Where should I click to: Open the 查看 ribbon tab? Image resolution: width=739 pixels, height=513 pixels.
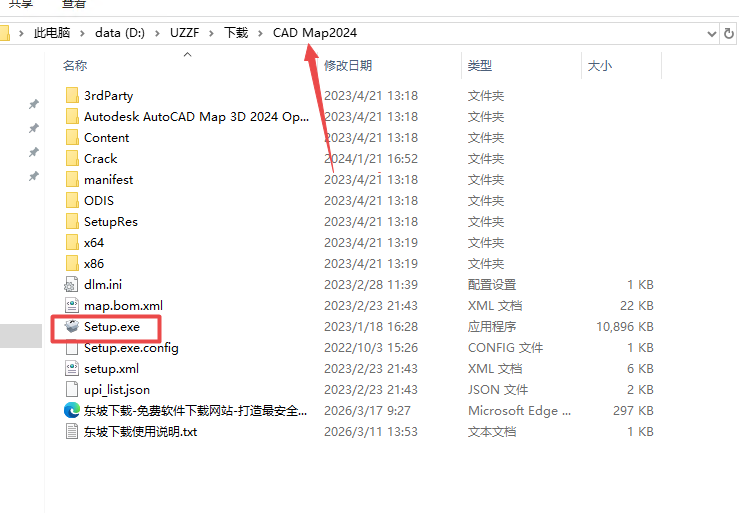point(73,4)
